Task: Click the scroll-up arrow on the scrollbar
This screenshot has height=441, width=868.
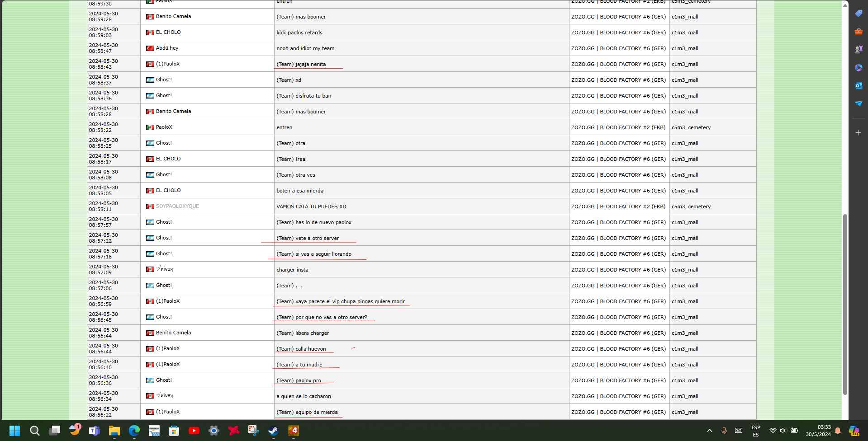Action: pos(844,5)
